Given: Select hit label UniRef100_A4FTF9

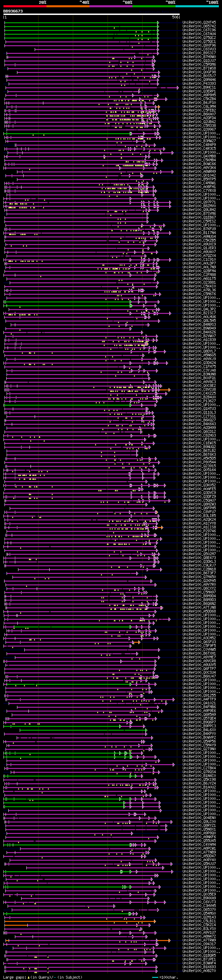Looking at the screenshot, I should coord(199,699).
